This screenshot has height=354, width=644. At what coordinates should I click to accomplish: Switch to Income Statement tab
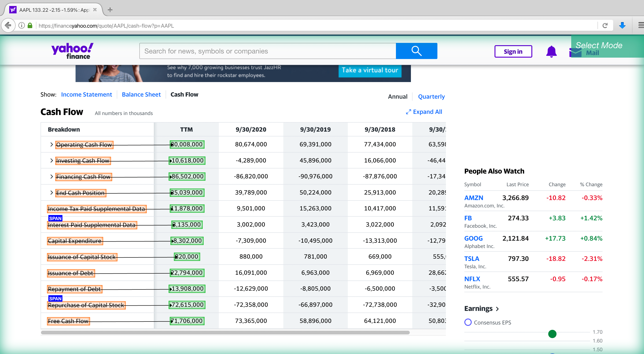point(87,94)
